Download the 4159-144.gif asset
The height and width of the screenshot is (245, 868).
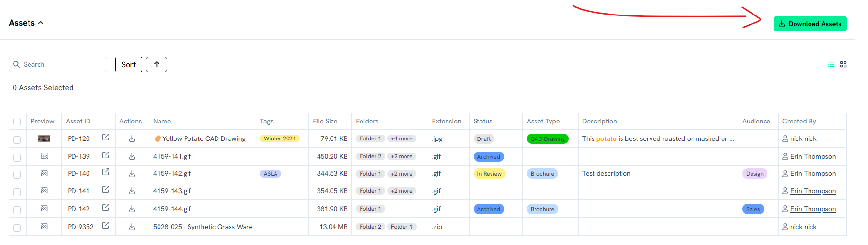pyautogui.click(x=132, y=209)
